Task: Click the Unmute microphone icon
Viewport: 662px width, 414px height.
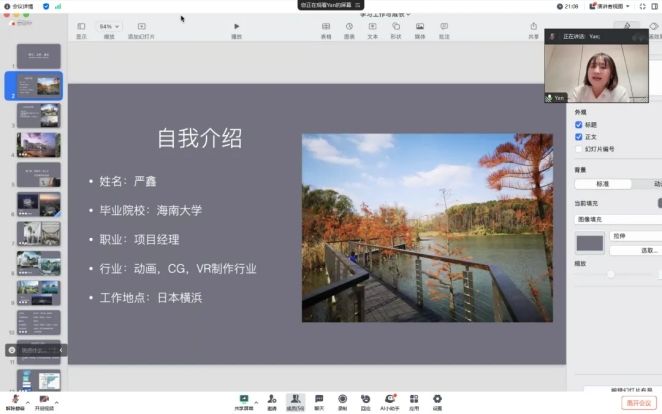Action: (x=15, y=399)
